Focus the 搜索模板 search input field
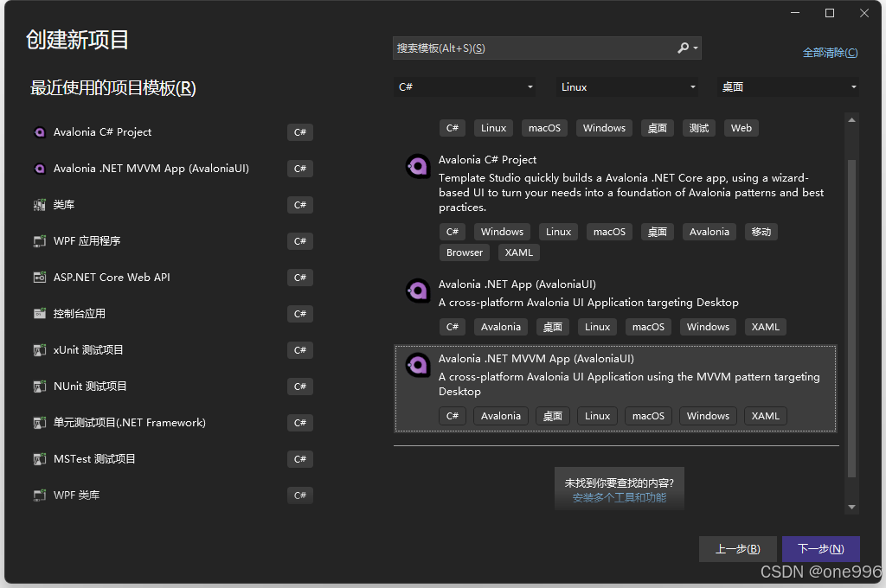The image size is (886, 588). click(x=534, y=48)
